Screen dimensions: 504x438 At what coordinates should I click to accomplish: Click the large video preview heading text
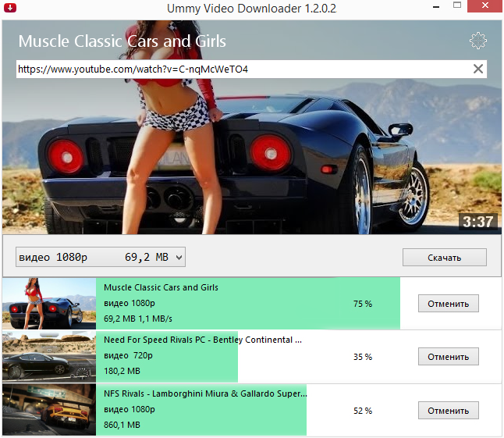[122, 41]
